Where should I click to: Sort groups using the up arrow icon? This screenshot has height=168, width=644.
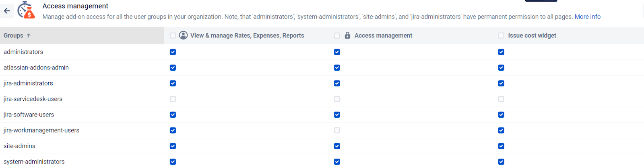[29, 36]
